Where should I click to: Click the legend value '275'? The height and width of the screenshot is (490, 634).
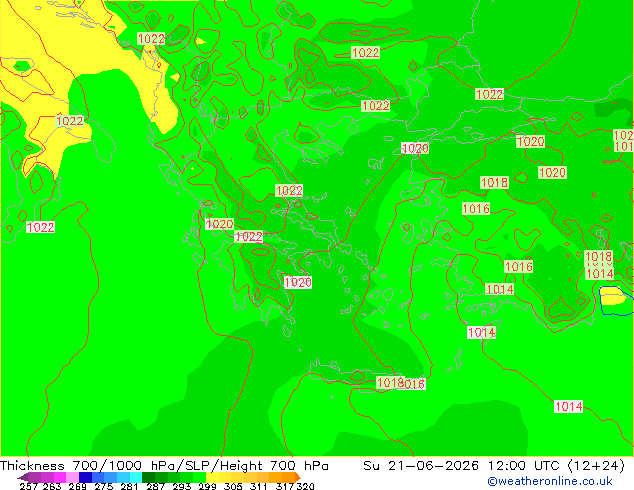[104, 486]
